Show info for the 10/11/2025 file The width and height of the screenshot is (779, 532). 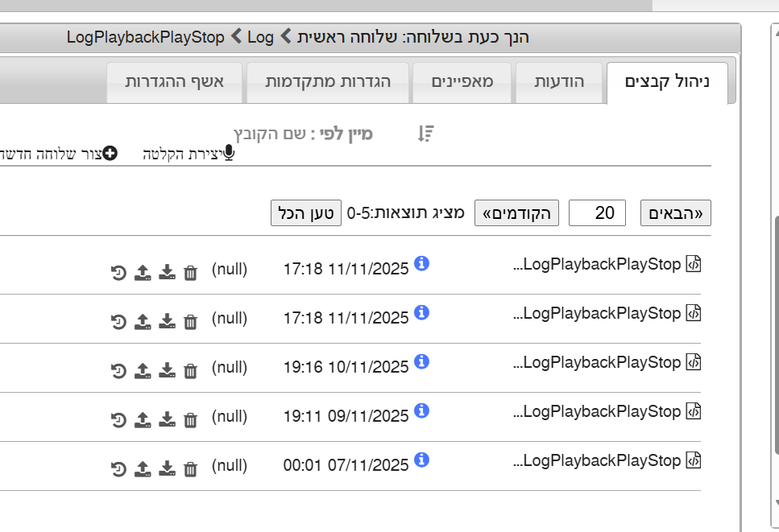pyautogui.click(x=421, y=361)
